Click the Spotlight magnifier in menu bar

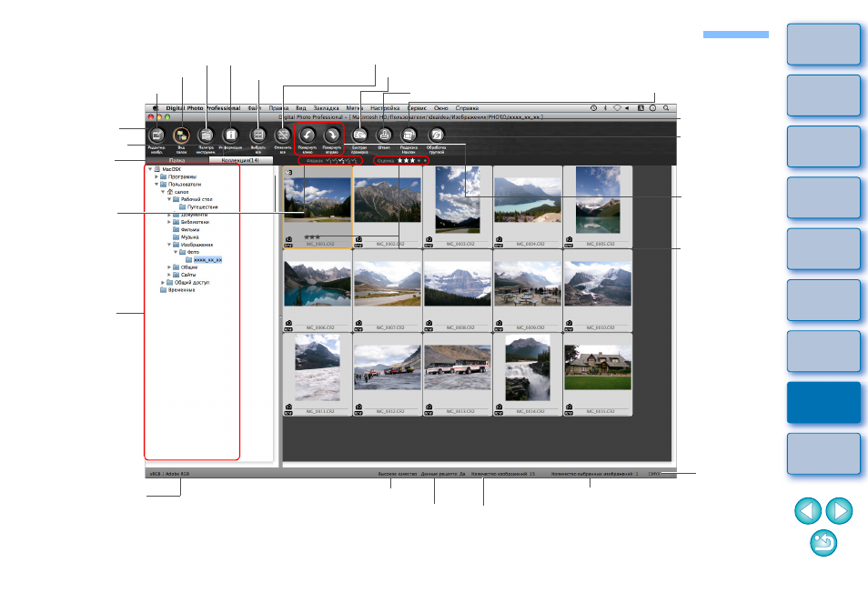[667, 108]
